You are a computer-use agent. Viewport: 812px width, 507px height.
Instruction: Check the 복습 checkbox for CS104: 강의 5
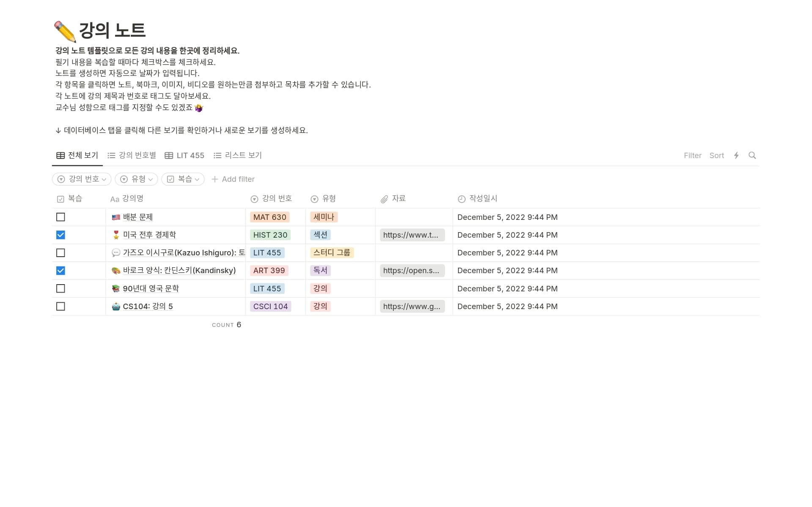pos(60,307)
